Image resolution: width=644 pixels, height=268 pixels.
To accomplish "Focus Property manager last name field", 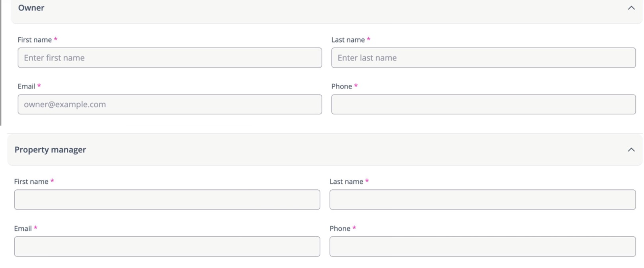I will (482, 200).
